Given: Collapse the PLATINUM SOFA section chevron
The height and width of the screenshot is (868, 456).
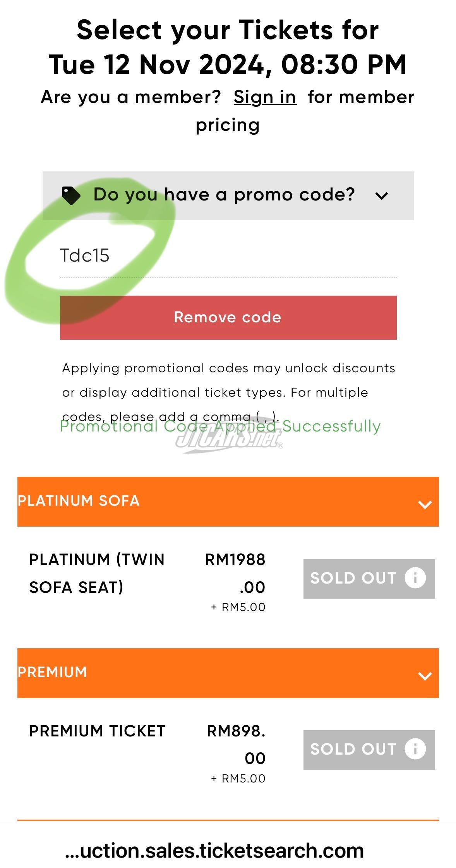Looking at the screenshot, I should (425, 504).
